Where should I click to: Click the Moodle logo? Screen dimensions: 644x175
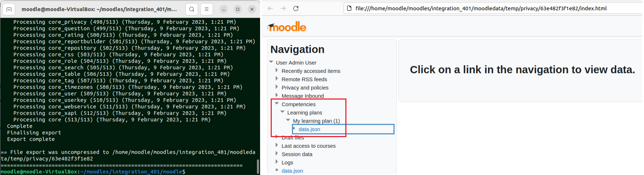tap(287, 27)
